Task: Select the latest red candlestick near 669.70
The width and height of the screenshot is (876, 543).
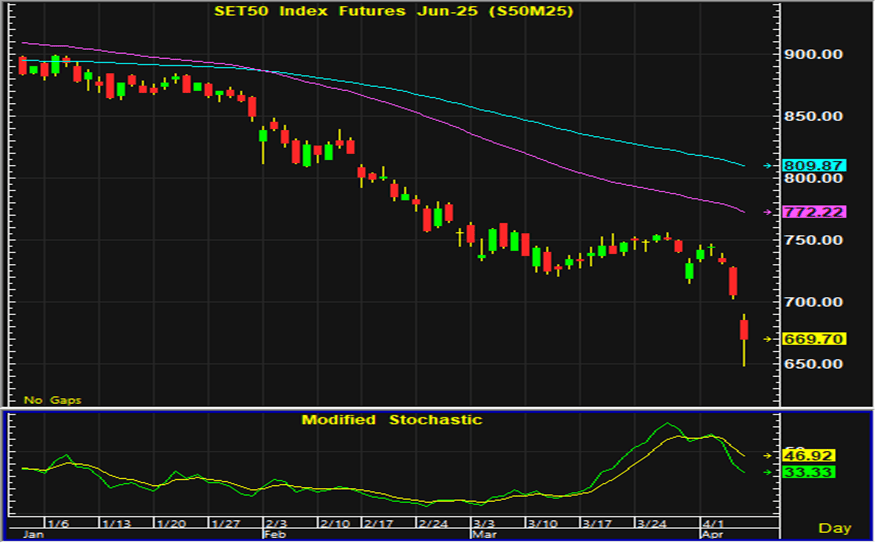Action: [744, 329]
